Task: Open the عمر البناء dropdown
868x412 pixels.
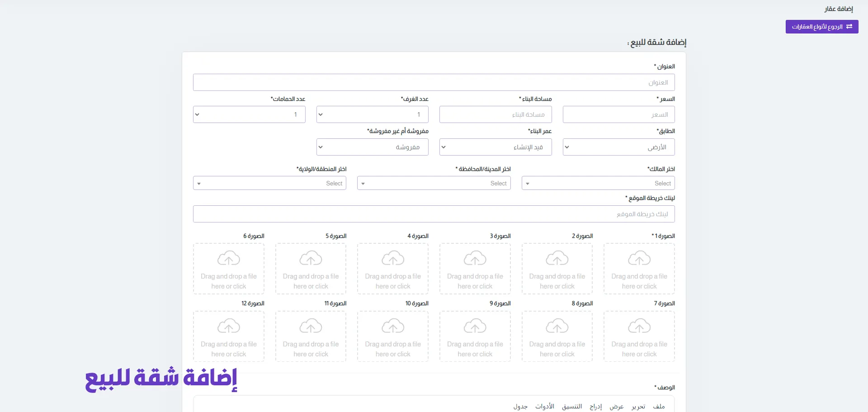Action: point(495,147)
